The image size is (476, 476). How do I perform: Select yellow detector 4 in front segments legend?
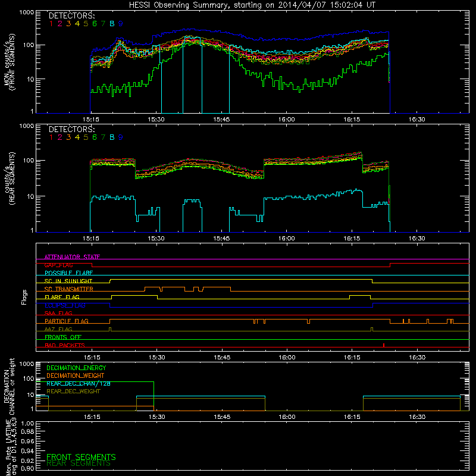pos(77,24)
